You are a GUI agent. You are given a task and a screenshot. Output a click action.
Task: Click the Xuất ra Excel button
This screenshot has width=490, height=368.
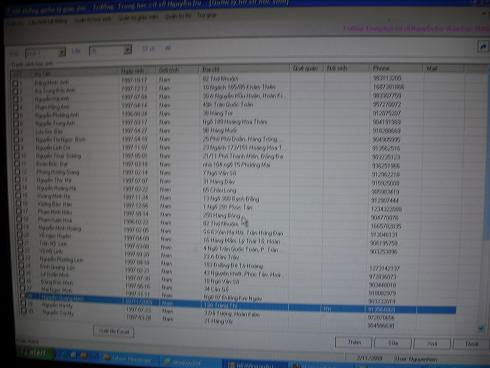click(114, 331)
